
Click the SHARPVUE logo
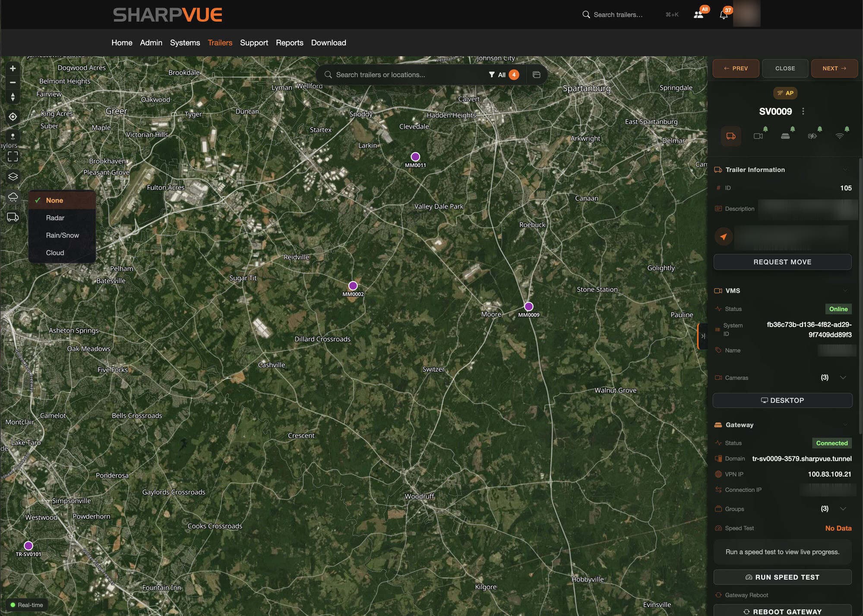click(x=168, y=15)
